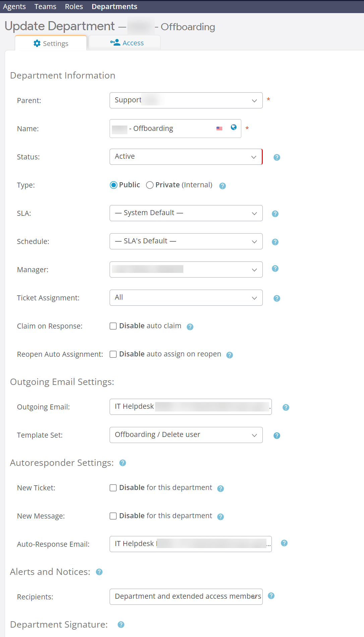Open help tip for Alerts and Notices
Screen dimensions: 364x637
(x=99, y=572)
